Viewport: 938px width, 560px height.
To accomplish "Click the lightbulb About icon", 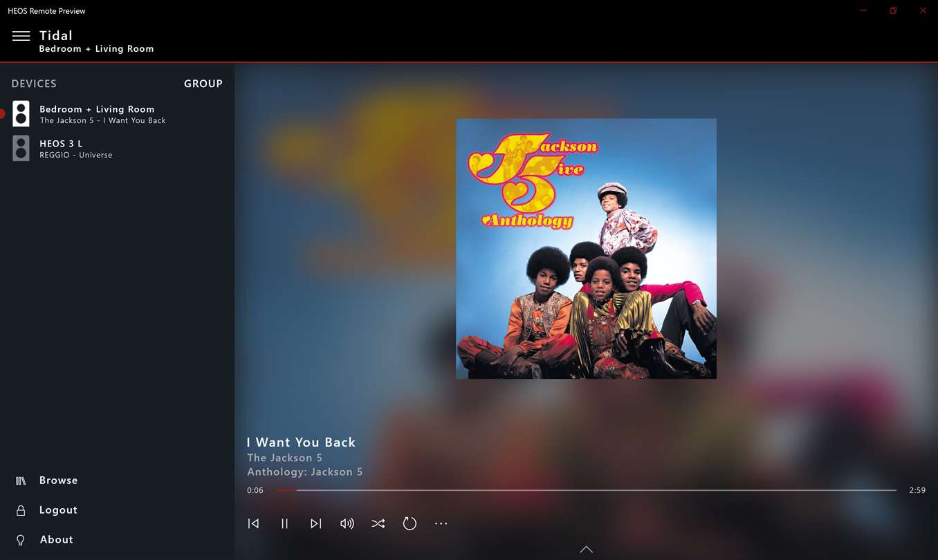I will coord(21,540).
